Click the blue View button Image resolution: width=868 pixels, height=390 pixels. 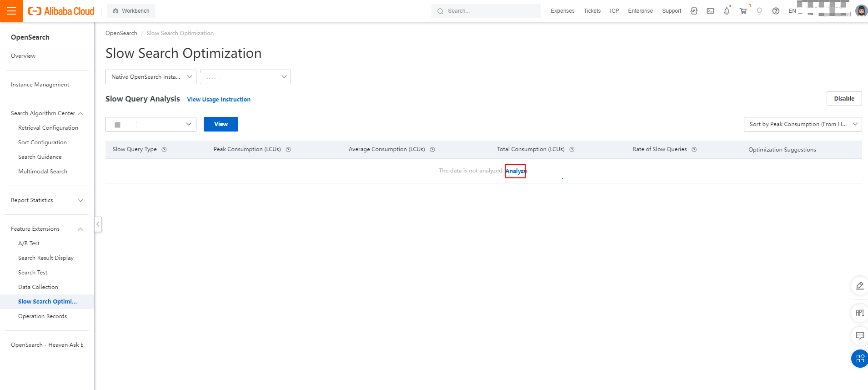(221, 124)
